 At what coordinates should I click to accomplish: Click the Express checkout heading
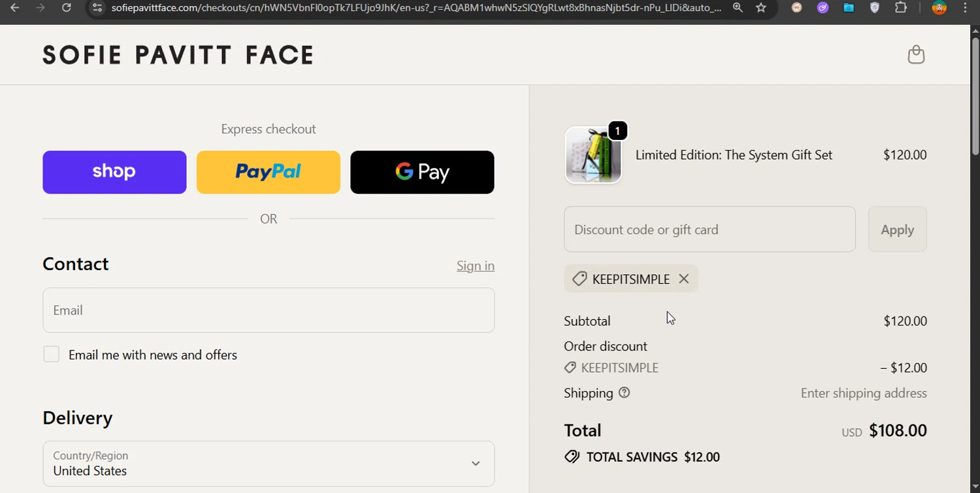(x=269, y=129)
